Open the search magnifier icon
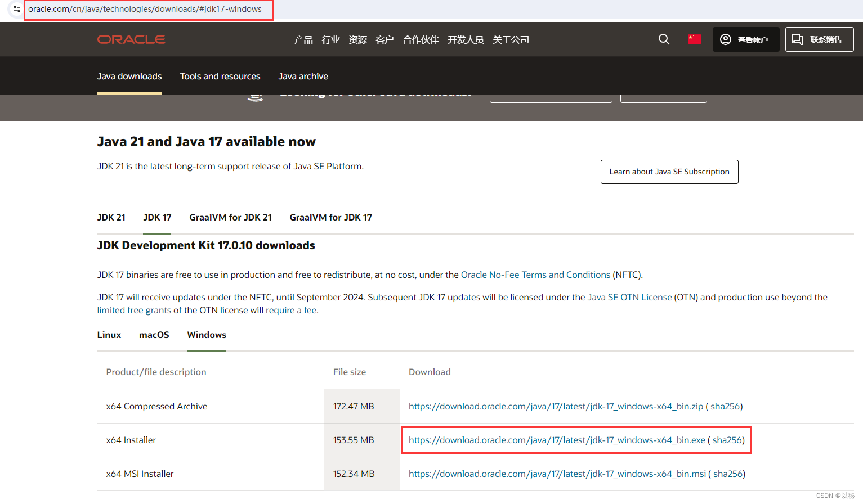The height and width of the screenshot is (504, 863). tap(664, 39)
